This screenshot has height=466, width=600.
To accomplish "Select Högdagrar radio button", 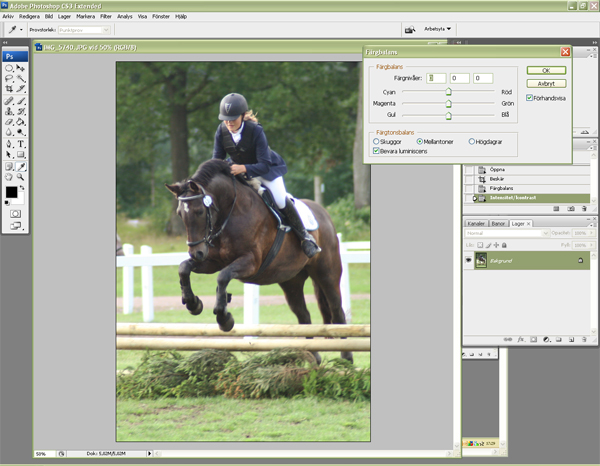I will click(x=472, y=142).
